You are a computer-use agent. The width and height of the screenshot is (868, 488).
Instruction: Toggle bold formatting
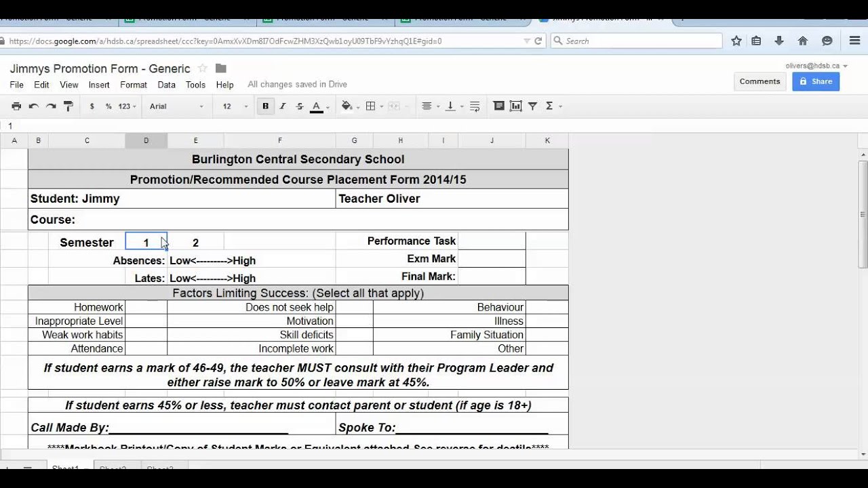pyautogui.click(x=266, y=106)
